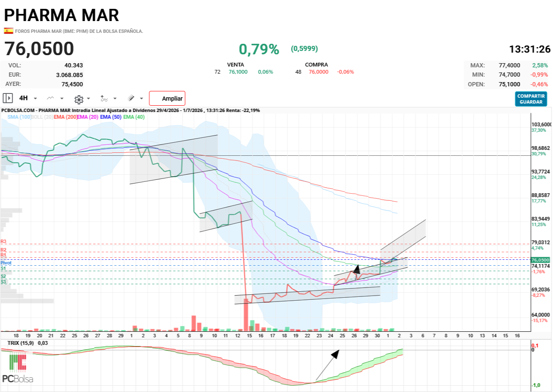This screenshot has width=553, height=392.
Task: Toggle the side panel icon
Action: (x=8, y=98)
